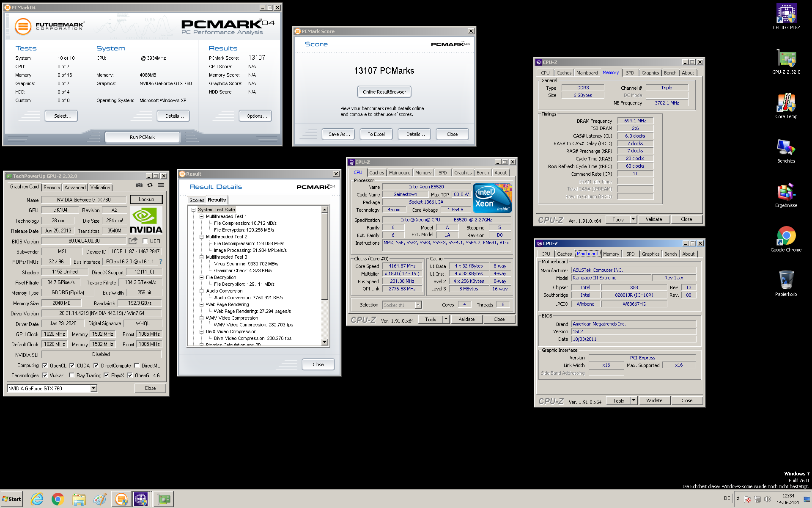Open Tools dropdown arrow in CPU-Z Mainboard window

[x=634, y=400]
